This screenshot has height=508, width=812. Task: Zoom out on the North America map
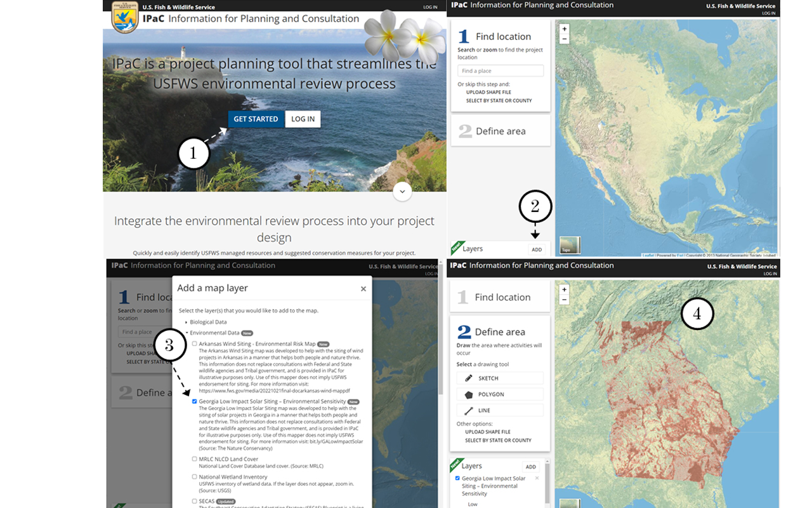[565, 39]
